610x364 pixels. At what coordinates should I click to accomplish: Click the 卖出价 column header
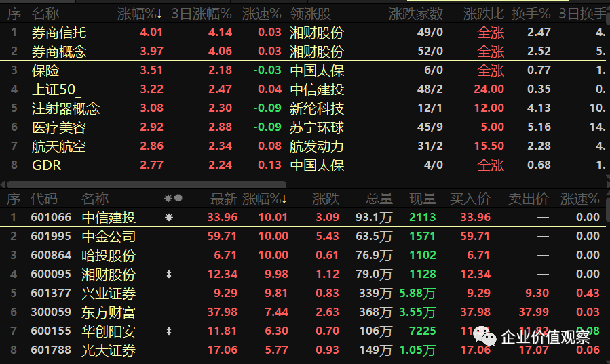529,199
